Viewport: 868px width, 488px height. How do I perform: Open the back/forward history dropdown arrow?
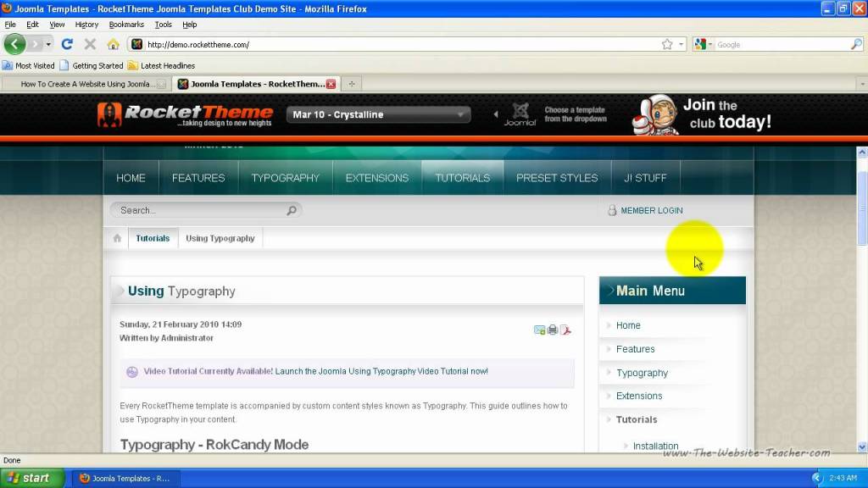(48, 44)
